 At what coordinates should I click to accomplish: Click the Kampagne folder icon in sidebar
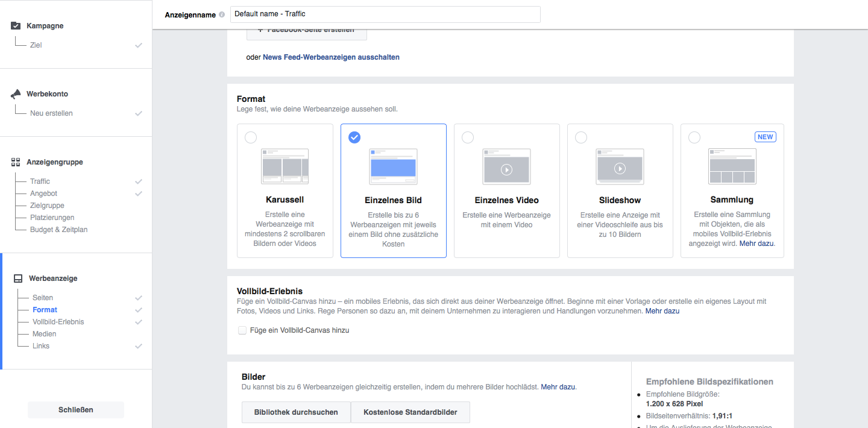[16, 26]
